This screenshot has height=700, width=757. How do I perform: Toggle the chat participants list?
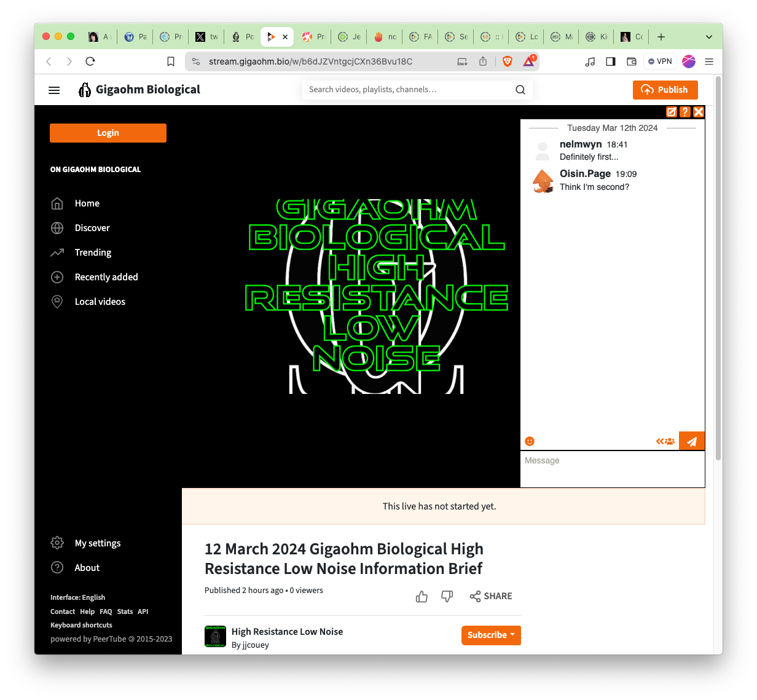click(665, 441)
